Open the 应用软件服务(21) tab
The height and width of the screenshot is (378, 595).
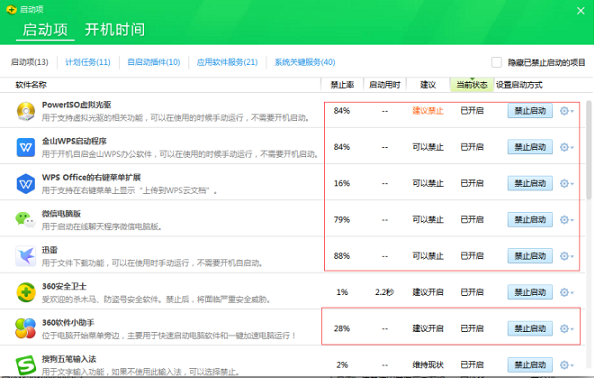pyautogui.click(x=227, y=62)
